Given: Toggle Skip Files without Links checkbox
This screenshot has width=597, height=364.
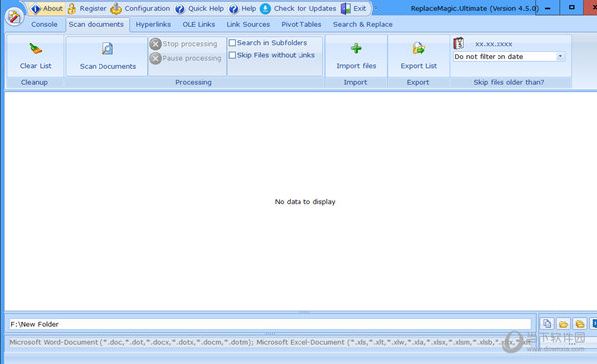Looking at the screenshot, I should tap(232, 55).
